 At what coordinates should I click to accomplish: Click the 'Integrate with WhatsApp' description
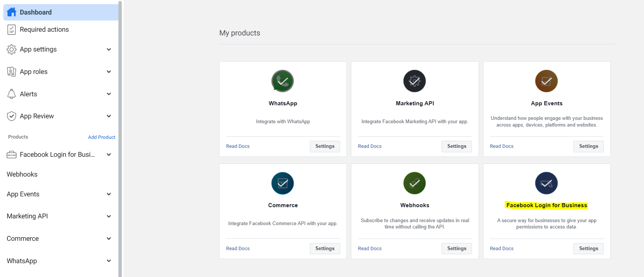[x=283, y=122]
